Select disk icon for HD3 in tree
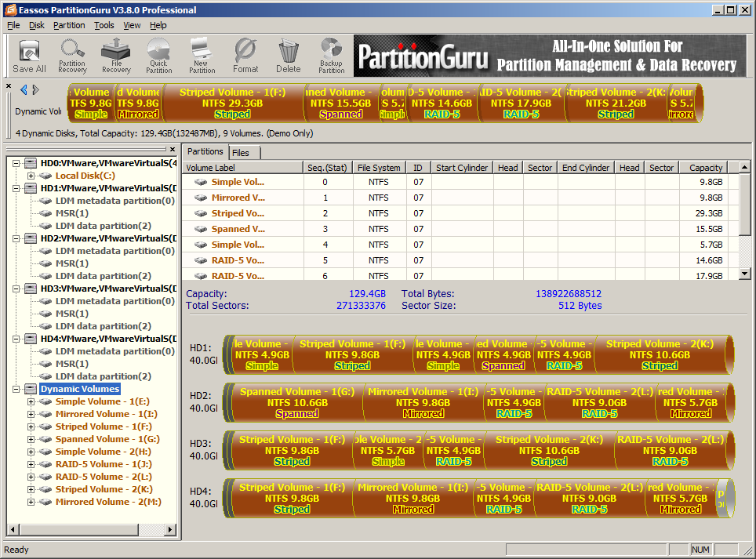 coord(31,289)
